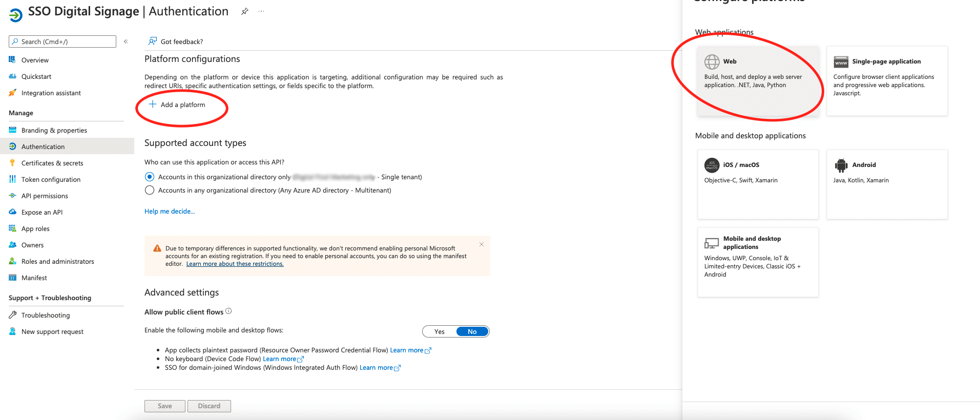Click the Token configuration bars icon
The image size is (980, 420).
pos(12,179)
